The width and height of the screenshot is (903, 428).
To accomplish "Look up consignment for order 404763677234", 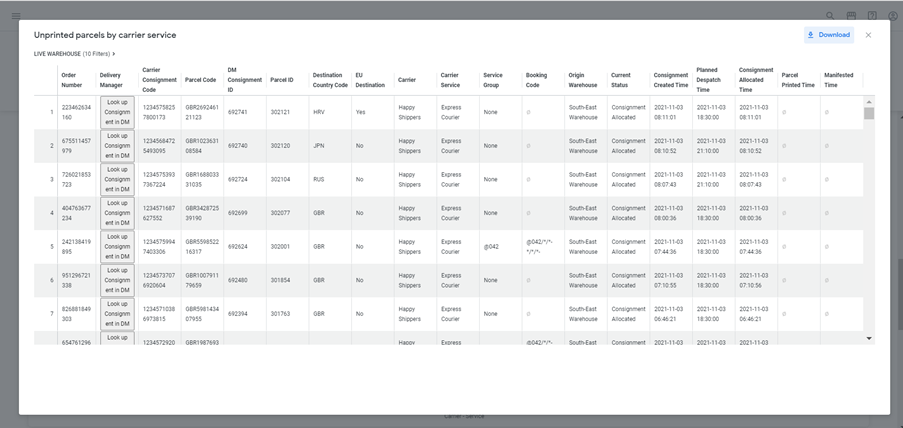I will [117, 213].
